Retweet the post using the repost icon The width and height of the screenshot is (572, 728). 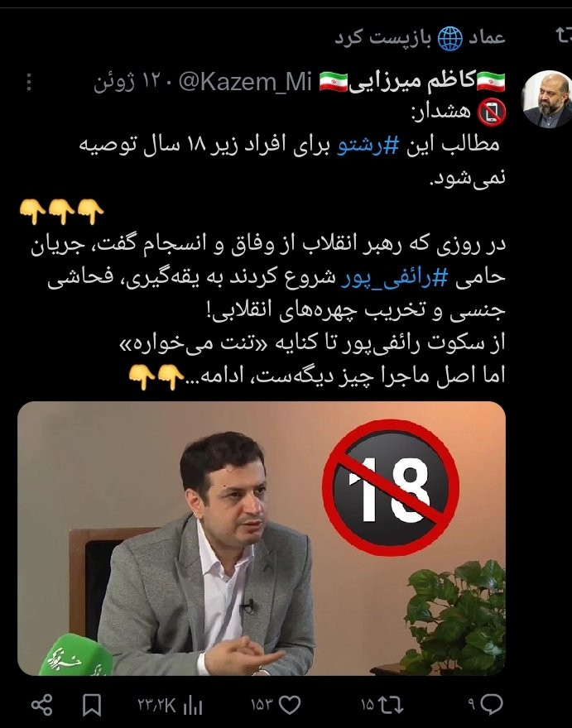coord(391,705)
